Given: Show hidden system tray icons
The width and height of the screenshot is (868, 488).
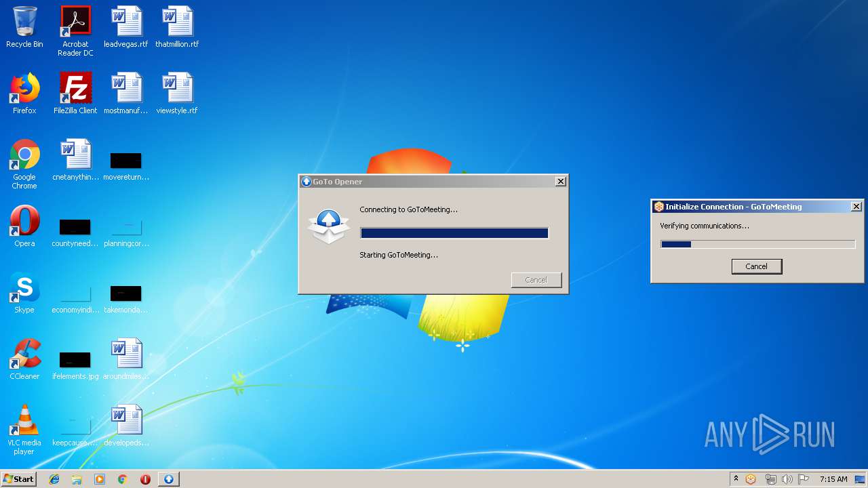Looking at the screenshot, I should (x=736, y=479).
